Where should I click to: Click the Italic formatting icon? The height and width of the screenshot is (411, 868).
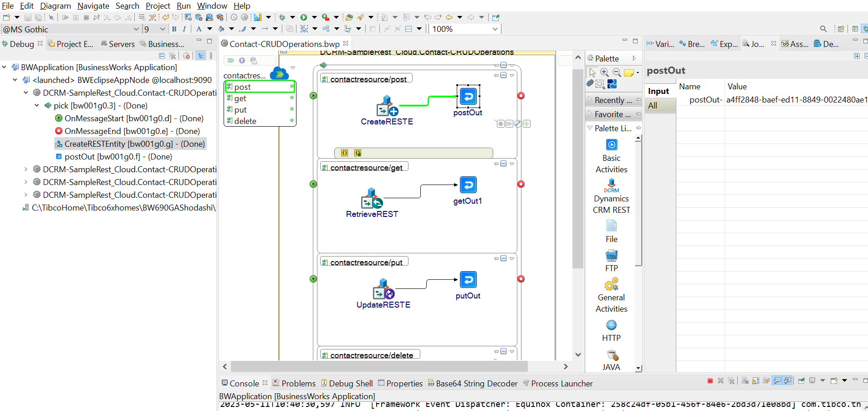click(184, 29)
